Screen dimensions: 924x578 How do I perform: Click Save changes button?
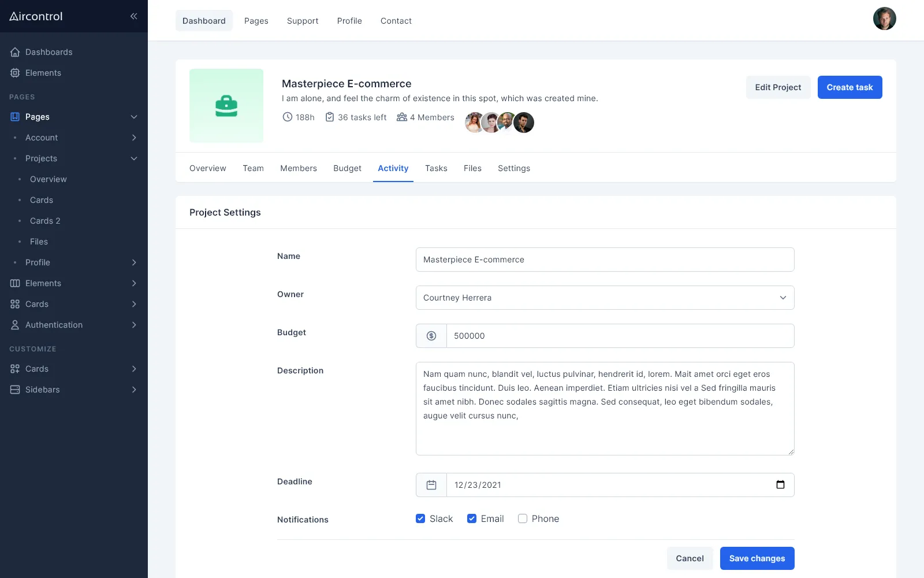[757, 558]
